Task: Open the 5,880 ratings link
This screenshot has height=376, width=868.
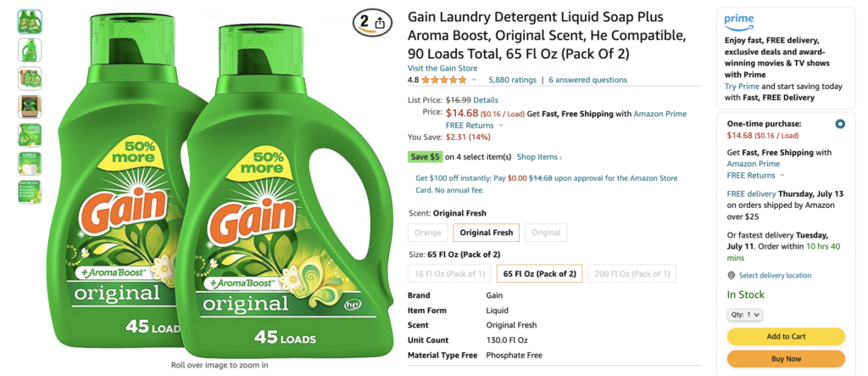Action: point(512,80)
